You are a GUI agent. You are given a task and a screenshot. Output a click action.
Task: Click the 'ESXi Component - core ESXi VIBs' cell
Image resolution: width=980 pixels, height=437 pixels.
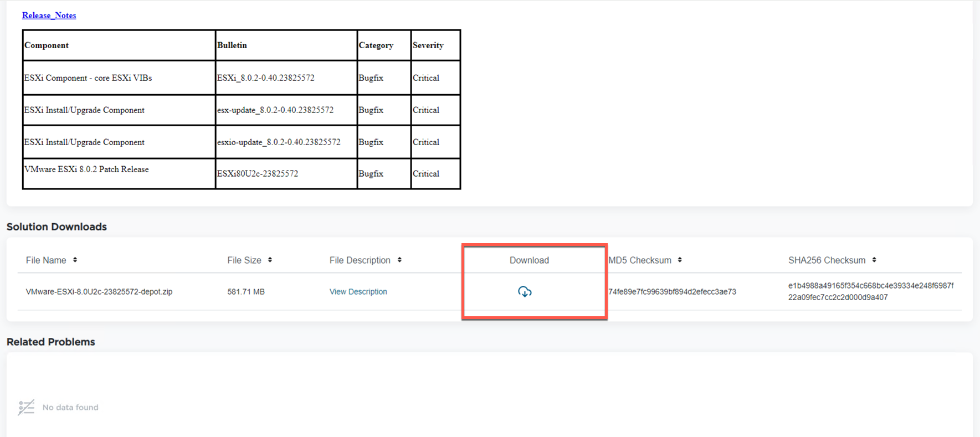click(88, 78)
